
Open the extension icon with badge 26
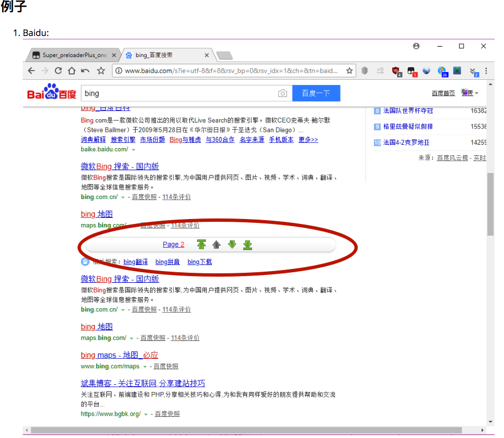click(x=443, y=71)
